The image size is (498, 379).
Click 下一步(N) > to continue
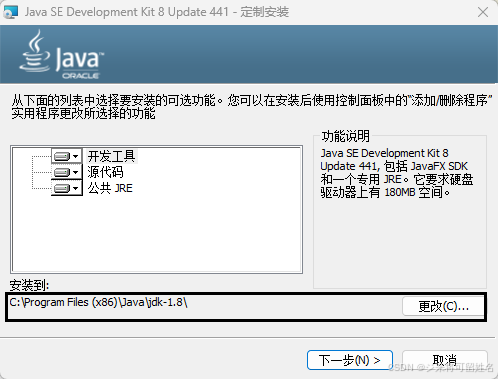coord(350,360)
